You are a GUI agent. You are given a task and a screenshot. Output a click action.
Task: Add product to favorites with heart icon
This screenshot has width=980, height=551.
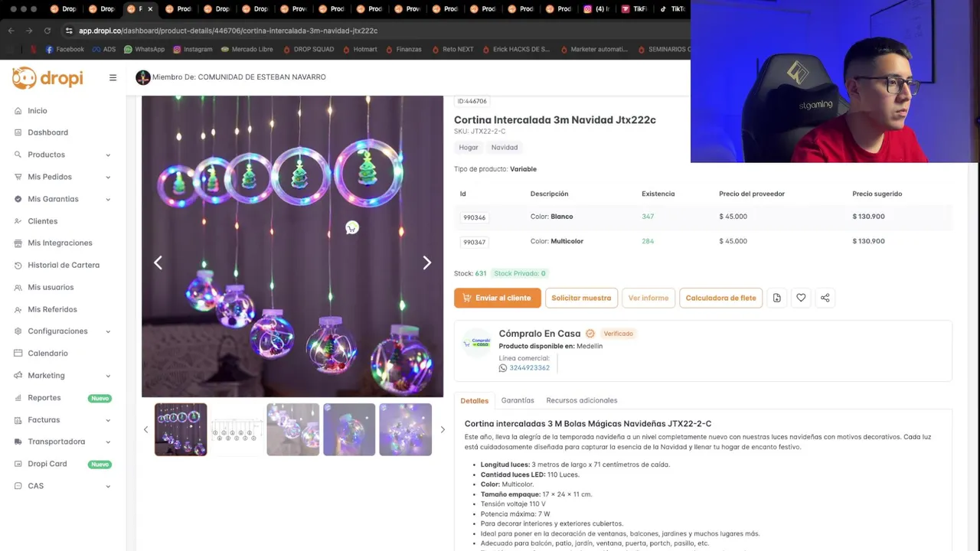(x=801, y=298)
